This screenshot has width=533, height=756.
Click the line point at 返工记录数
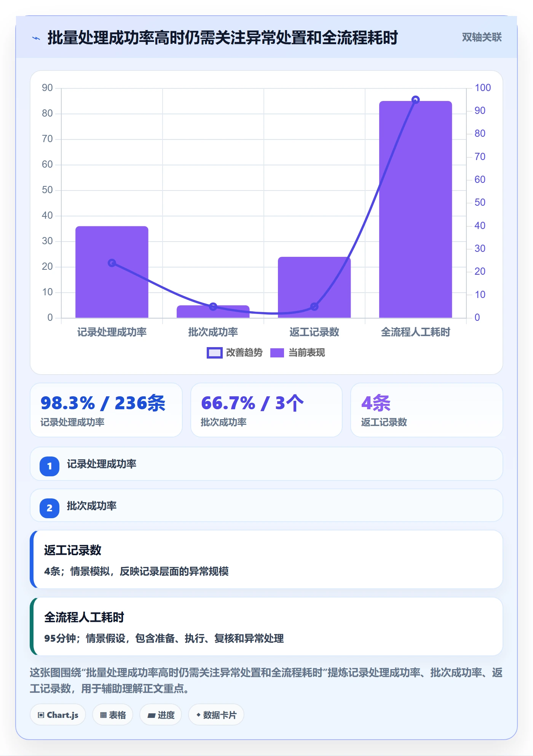click(x=314, y=306)
